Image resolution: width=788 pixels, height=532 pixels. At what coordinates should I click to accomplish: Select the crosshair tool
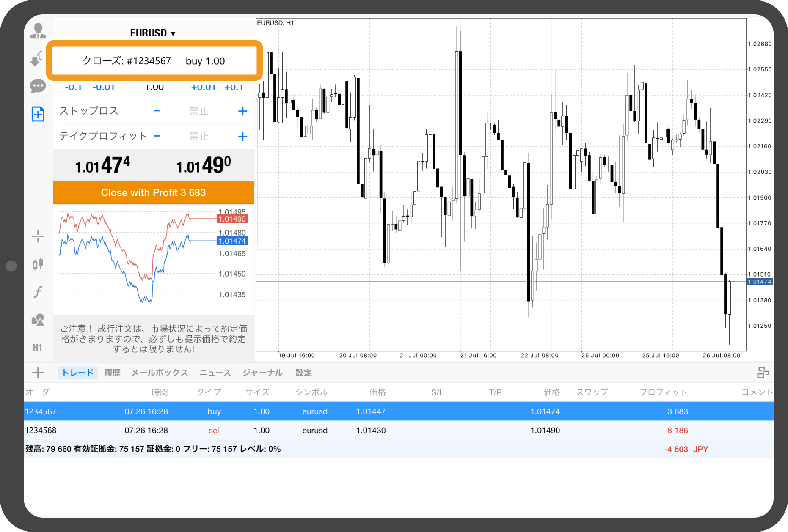38,236
